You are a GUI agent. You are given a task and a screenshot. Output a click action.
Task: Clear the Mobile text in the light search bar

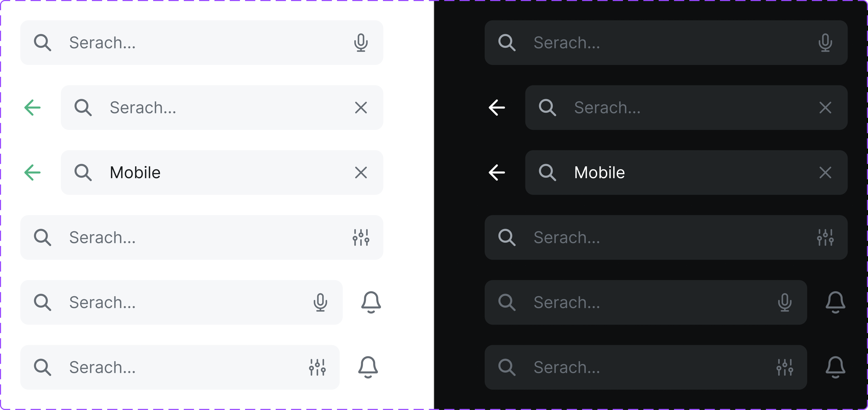361,173
